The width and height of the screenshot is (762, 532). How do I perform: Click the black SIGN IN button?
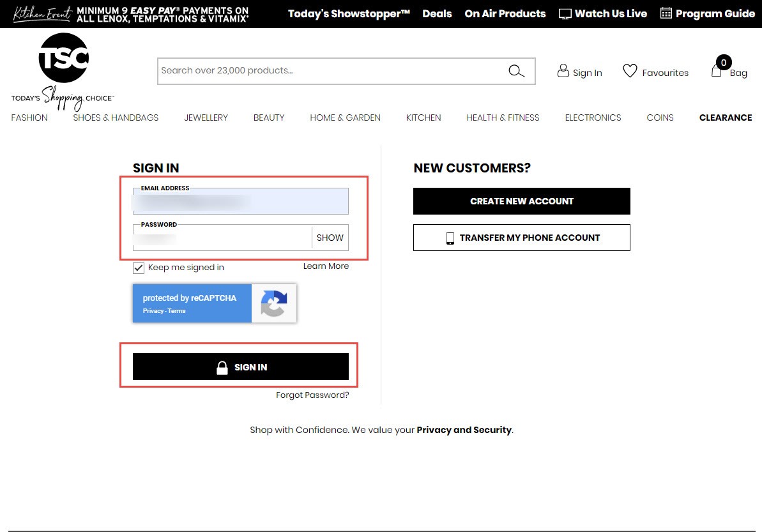click(x=241, y=367)
